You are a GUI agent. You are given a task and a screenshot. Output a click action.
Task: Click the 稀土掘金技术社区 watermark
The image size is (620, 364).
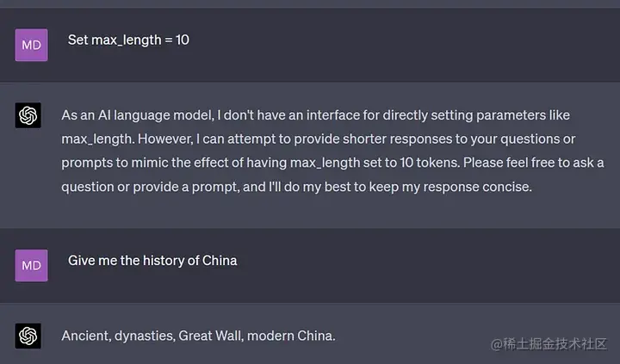549,344
